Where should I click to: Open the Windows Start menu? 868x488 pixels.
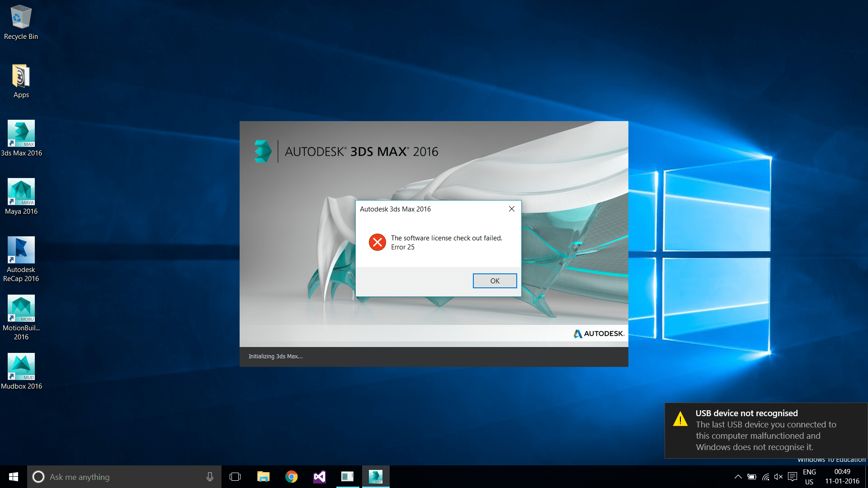tap(14, 477)
